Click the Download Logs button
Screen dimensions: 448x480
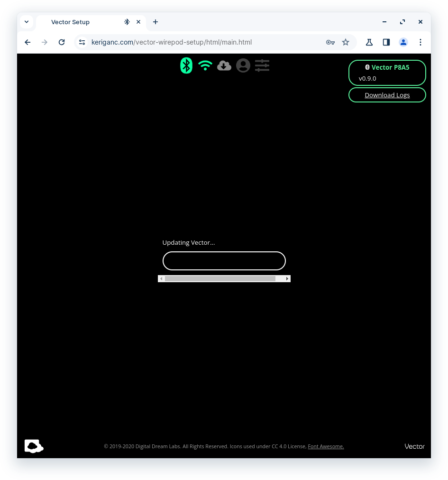point(387,95)
